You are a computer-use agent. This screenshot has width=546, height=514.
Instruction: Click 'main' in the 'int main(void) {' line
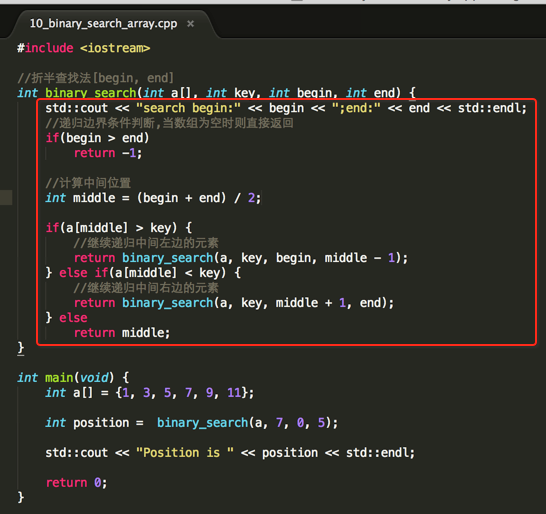[x=59, y=377]
